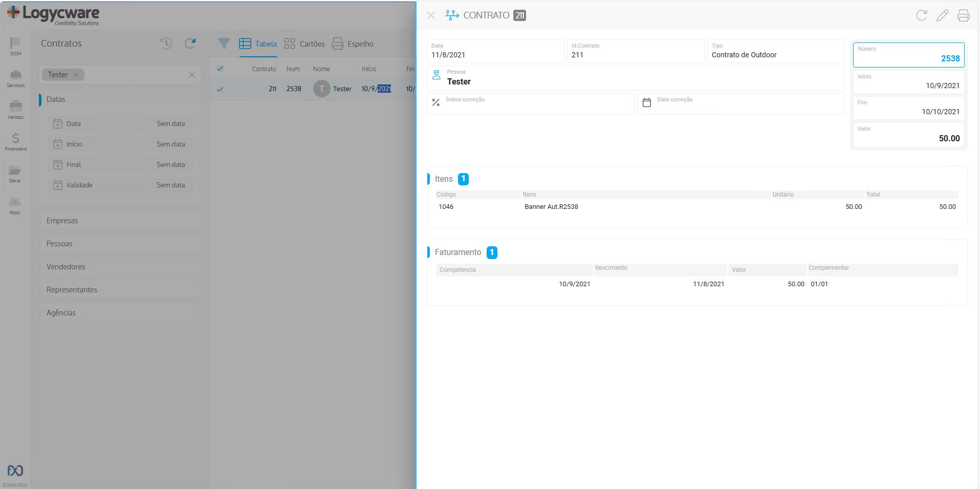Click the Pessoa person icon
Viewport: 980px width, 489px height.
coord(436,75)
